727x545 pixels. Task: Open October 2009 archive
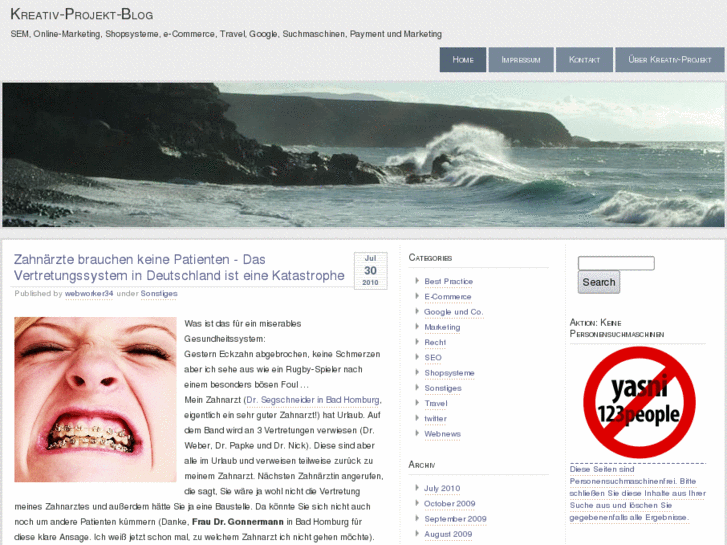click(x=449, y=504)
